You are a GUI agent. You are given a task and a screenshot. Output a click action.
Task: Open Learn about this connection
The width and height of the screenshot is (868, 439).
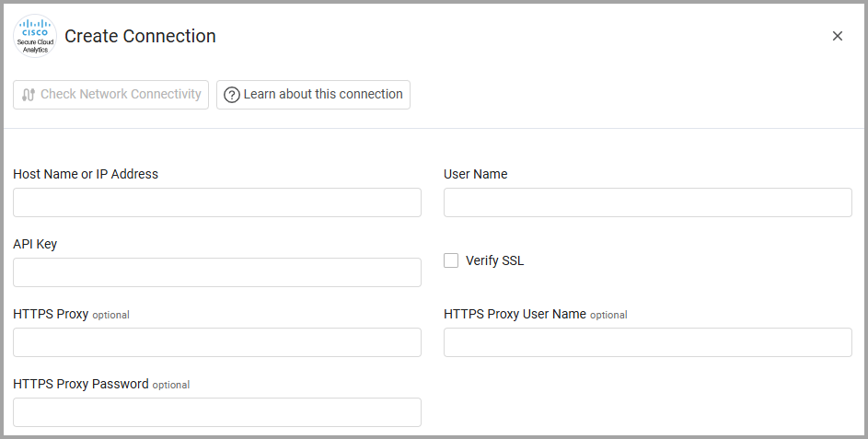[313, 95]
